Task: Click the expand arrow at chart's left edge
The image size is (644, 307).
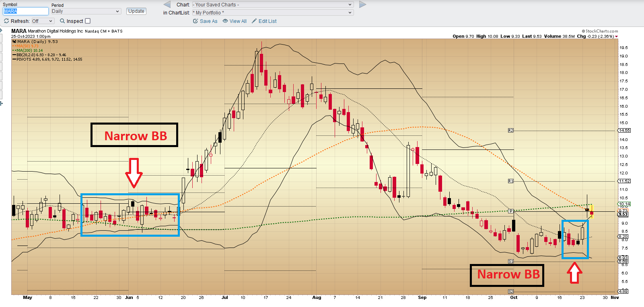Action: coord(1,31)
